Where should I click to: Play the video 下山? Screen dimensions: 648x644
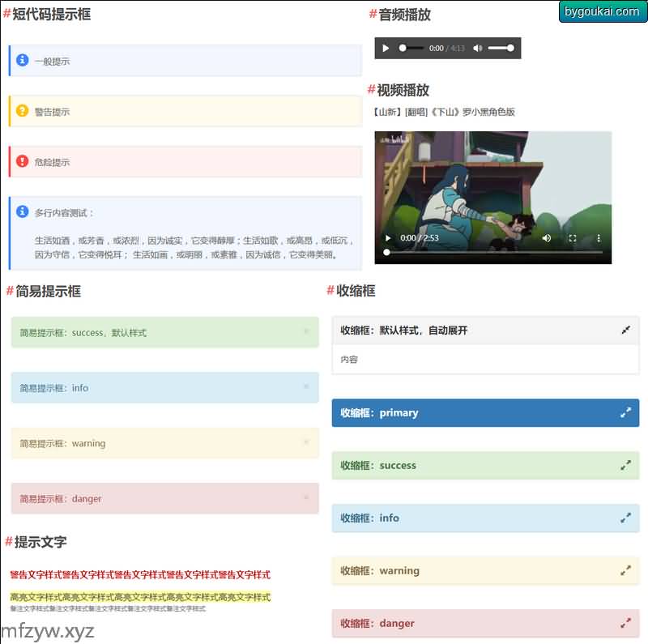(x=388, y=238)
